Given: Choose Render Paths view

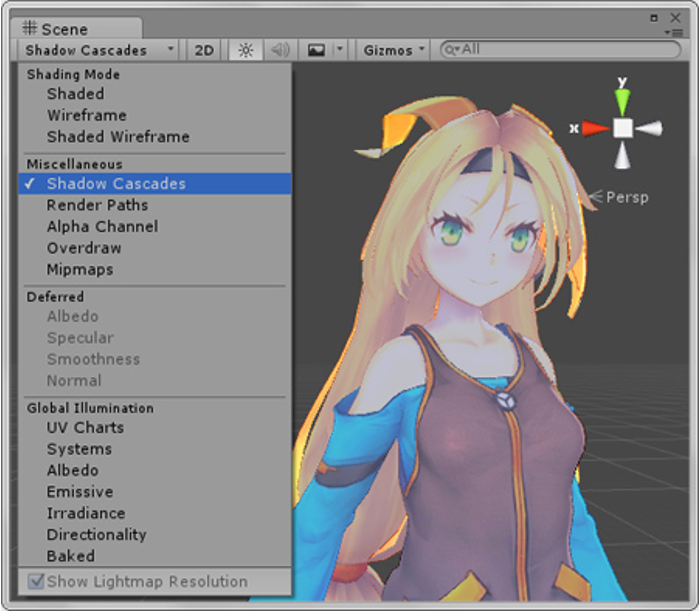Looking at the screenshot, I should coord(154,205).
